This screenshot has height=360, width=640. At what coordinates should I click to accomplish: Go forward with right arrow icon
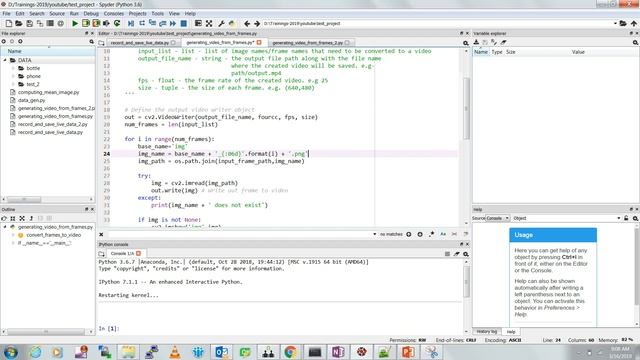[257, 24]
